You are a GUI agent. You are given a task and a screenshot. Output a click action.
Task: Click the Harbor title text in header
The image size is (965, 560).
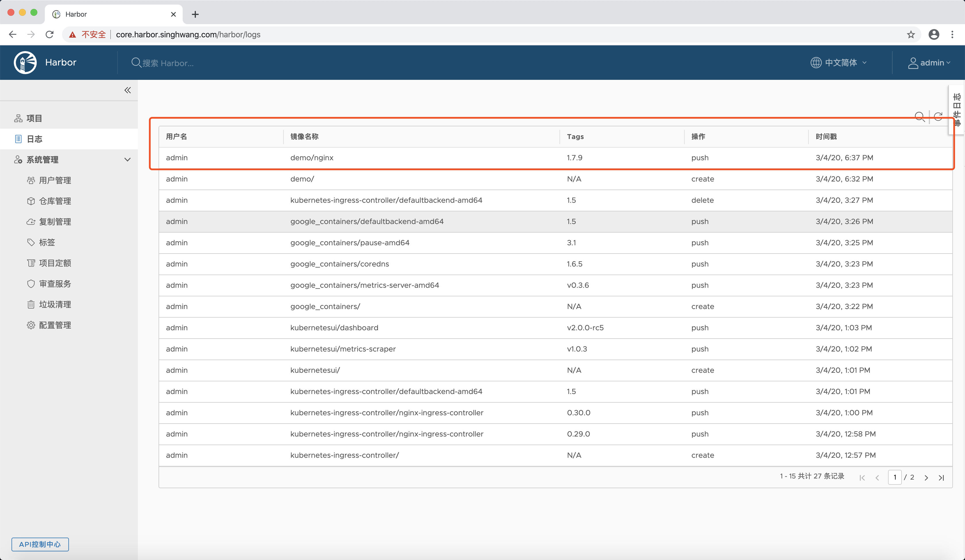click(x=61, y=62)
